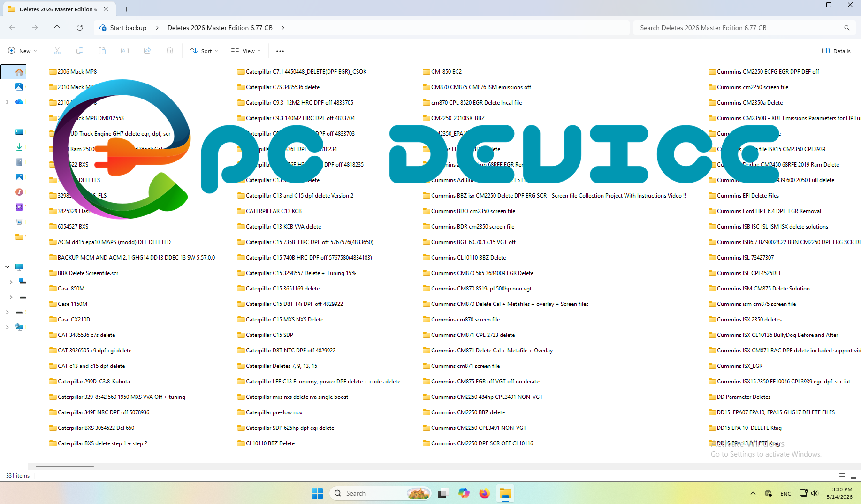This screenshot has width=861, height=504.
Task: Select folder DD Parameter Deletes
Action: (739, 397)
